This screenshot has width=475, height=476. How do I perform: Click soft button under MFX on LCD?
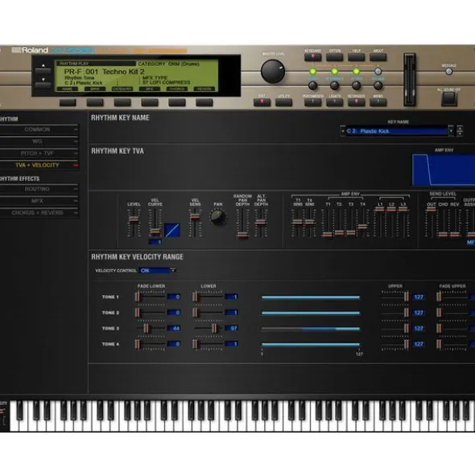pos(149,102)
